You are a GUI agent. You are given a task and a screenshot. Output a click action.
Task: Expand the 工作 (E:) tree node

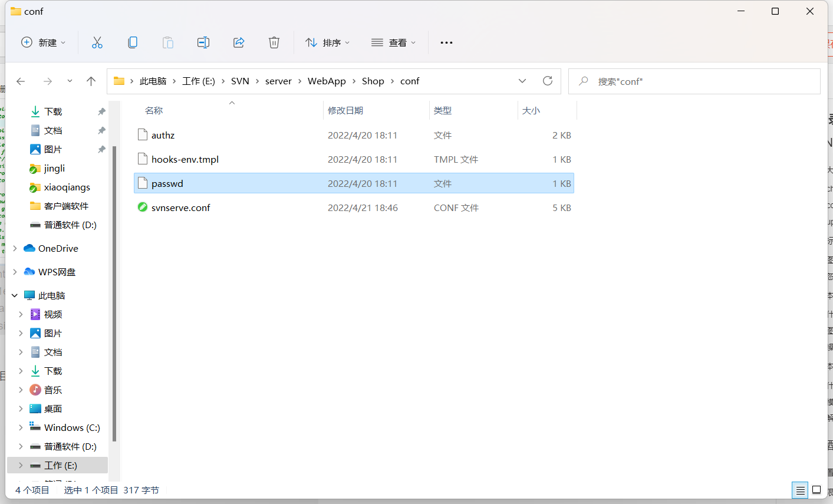pyautogui.click(x=21, y=465)
